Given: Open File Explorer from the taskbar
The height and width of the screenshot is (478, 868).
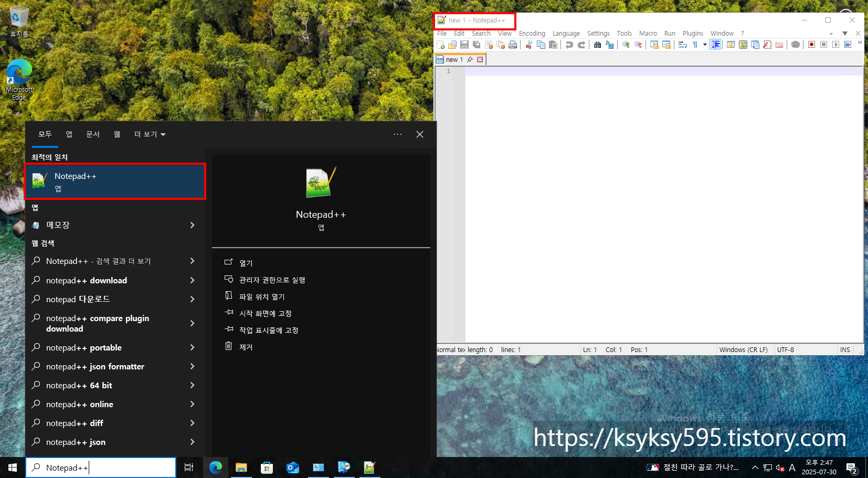Looking at the screenshot, I should point(241,468).
